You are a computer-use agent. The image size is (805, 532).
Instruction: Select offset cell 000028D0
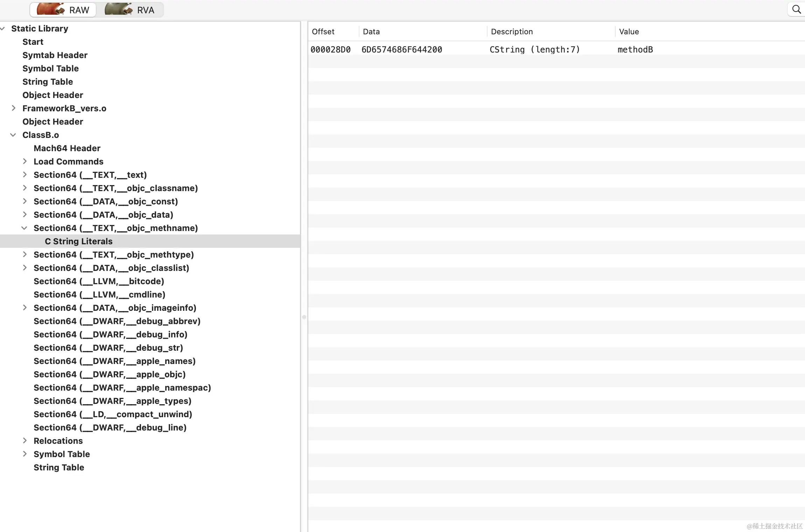[330, 49]
